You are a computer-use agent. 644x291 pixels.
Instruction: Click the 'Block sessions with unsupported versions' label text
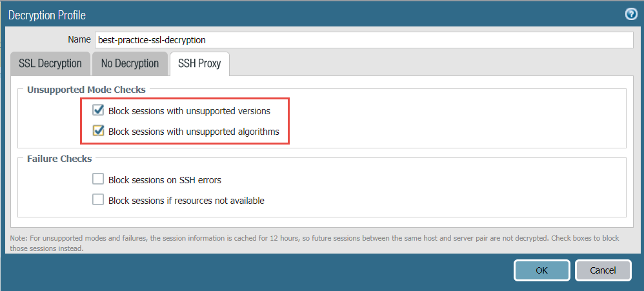coord(189,111)
